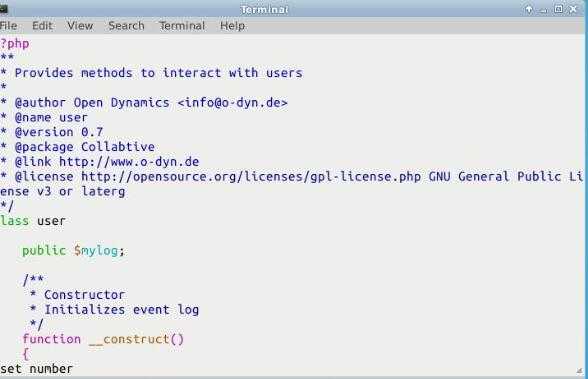Click the 'lass user' class declaration
Screen dimensions: 588x379
[33, 221]
